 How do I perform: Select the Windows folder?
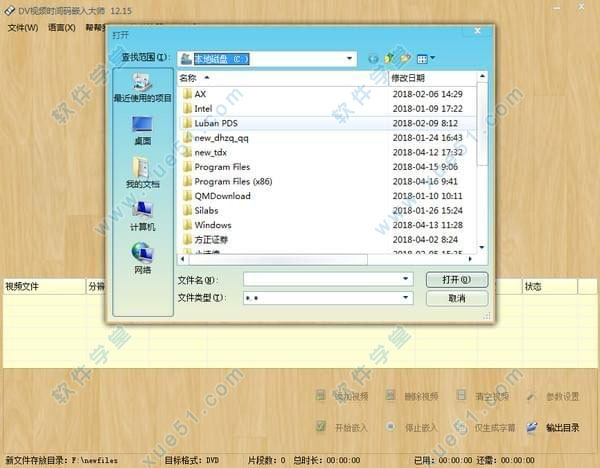tap(207, 225)
